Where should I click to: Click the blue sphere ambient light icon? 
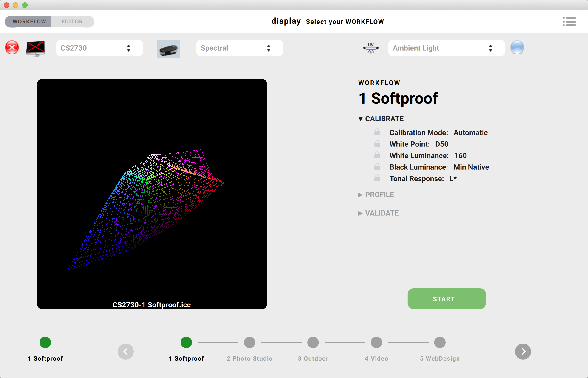point(517,48)
